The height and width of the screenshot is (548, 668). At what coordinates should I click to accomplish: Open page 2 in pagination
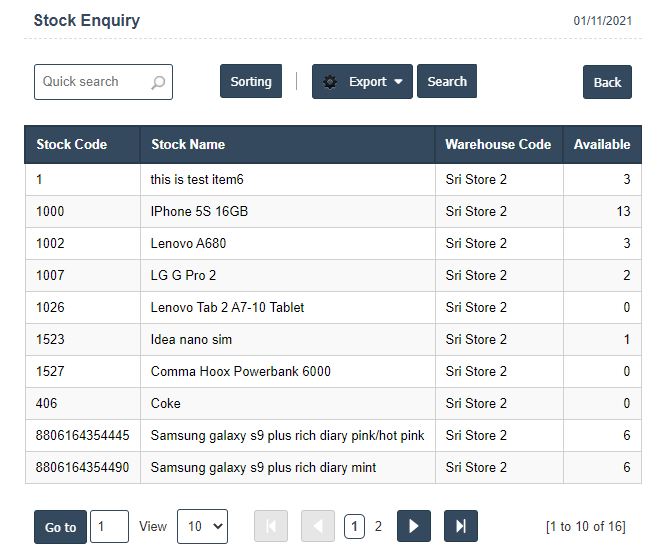point(378,526)
